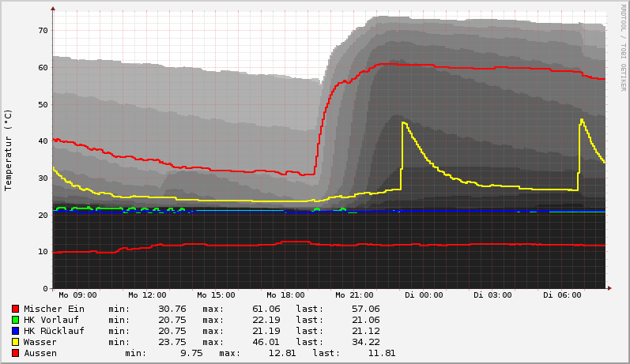
Task: Click the 70 label on temperature axis
Action: click(43, 31)
